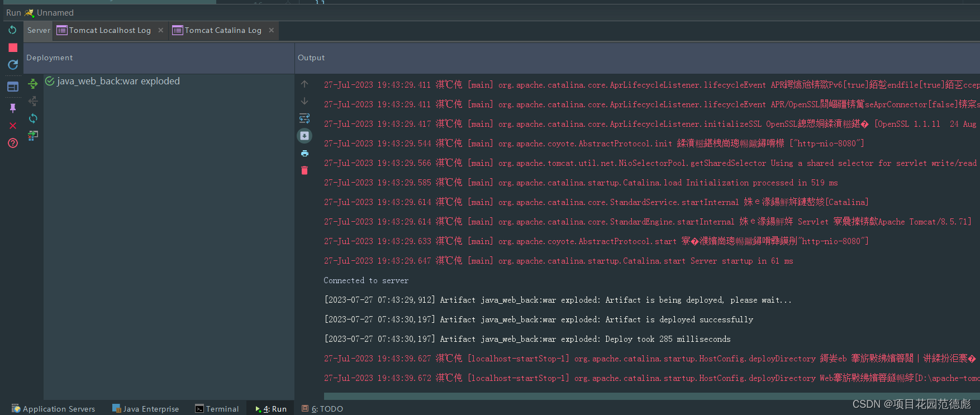Open the Terminal tool window
The image size is (980, 415).
pyautogui.click(x=217, y=409)
